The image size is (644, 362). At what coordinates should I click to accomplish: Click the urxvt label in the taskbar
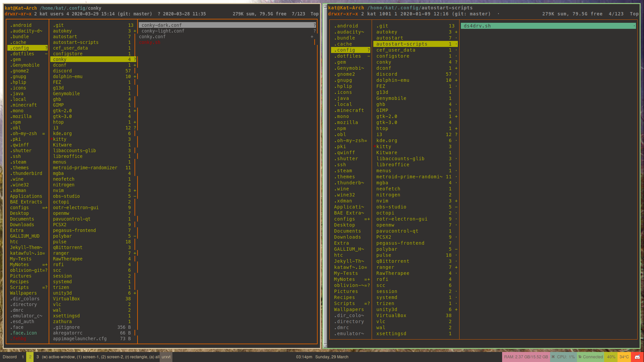click(166, 357)
